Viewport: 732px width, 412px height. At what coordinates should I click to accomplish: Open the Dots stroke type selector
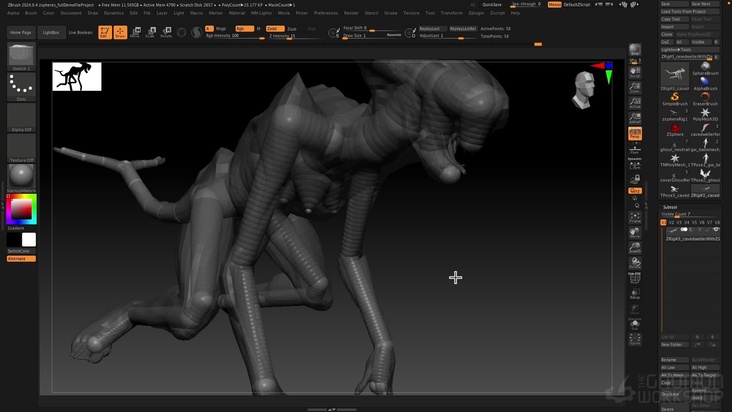click(x=21, y=87)
